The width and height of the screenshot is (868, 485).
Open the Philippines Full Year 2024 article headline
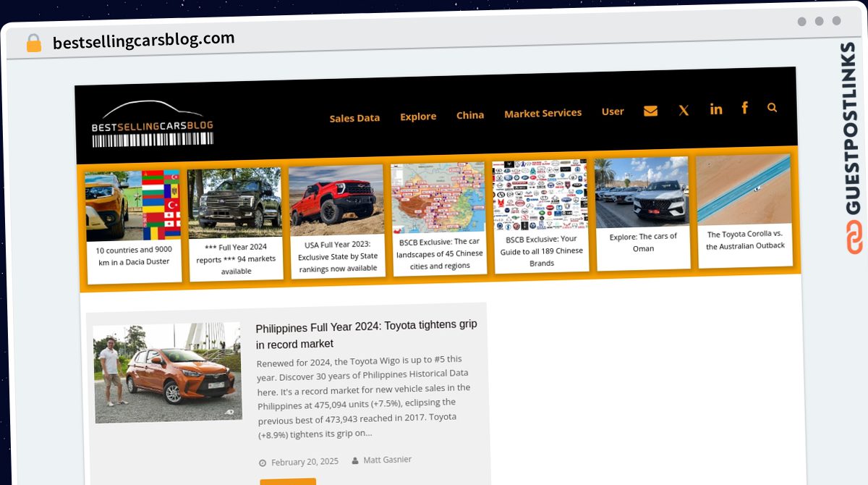(367, 334)
